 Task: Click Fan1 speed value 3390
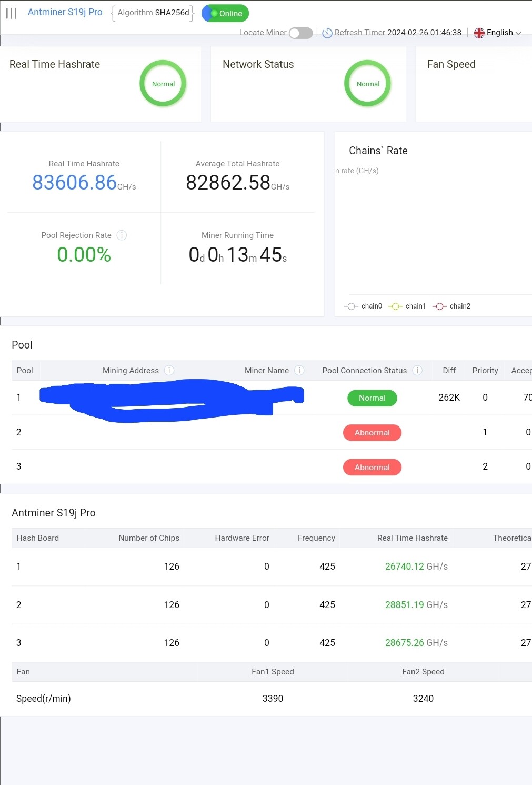pos(273,699)
